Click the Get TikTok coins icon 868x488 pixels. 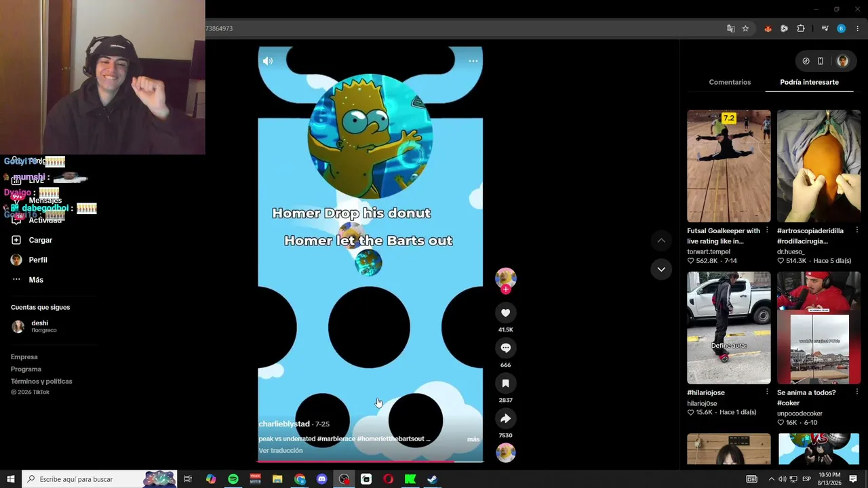(806, 61)
